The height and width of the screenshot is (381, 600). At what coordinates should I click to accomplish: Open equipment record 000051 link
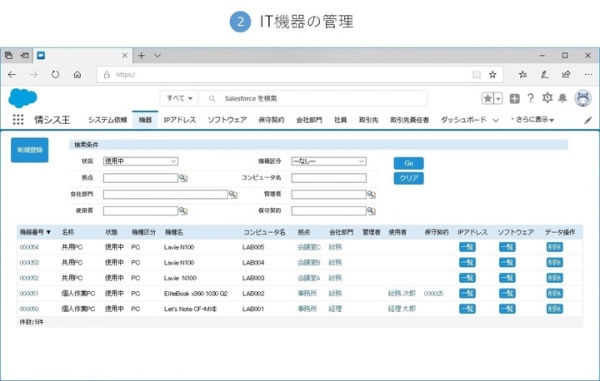click(x=29, y=294)
